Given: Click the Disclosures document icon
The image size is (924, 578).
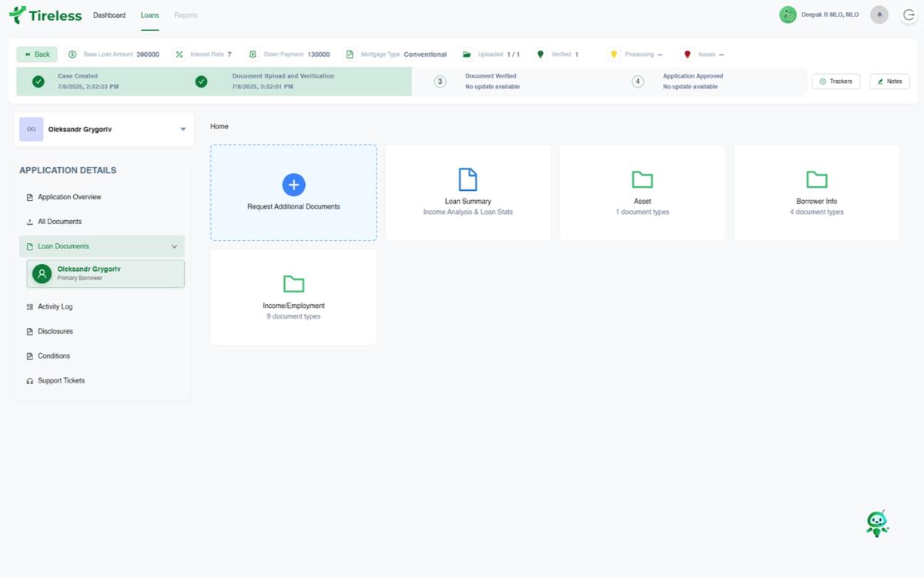Looking at the screenshot, I should pos(29,331).
